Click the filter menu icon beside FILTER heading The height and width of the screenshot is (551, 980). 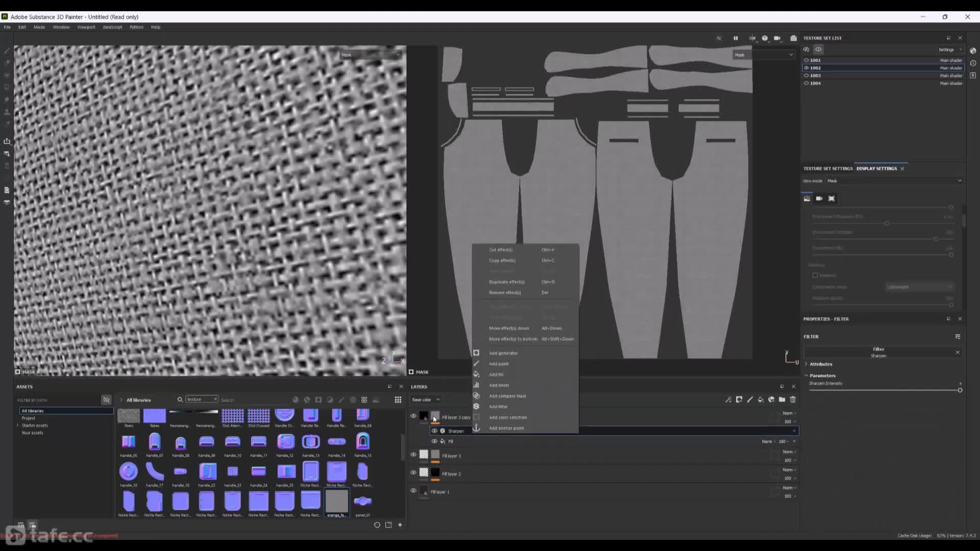pos(958,337)
